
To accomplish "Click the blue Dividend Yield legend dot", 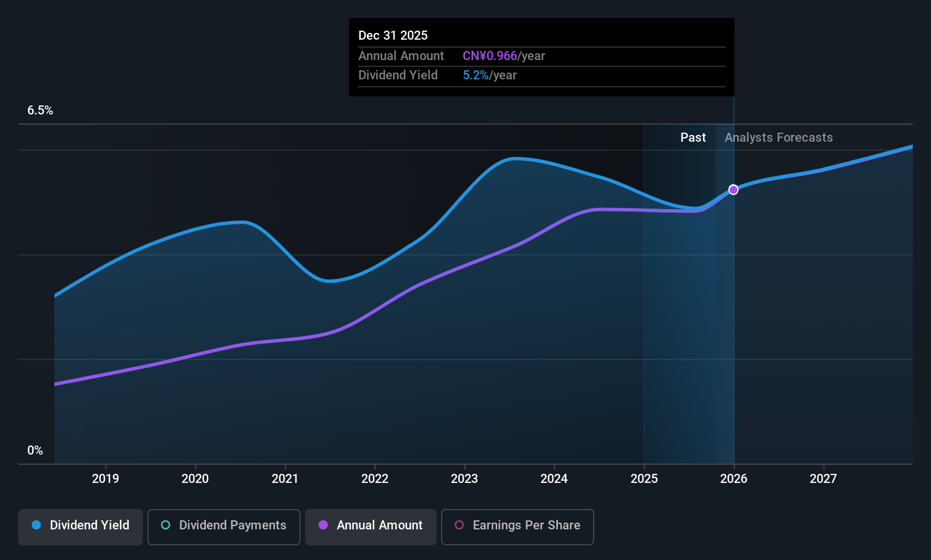I will (36, 525).
